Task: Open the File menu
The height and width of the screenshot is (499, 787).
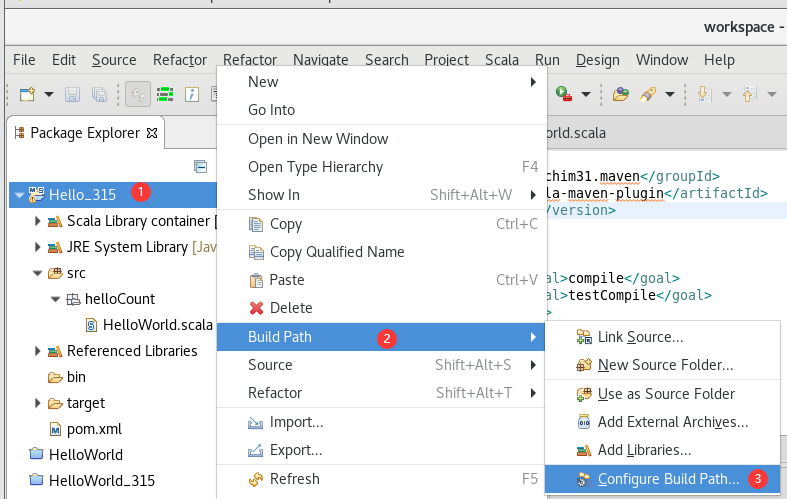Action: (x=24, y=60)
